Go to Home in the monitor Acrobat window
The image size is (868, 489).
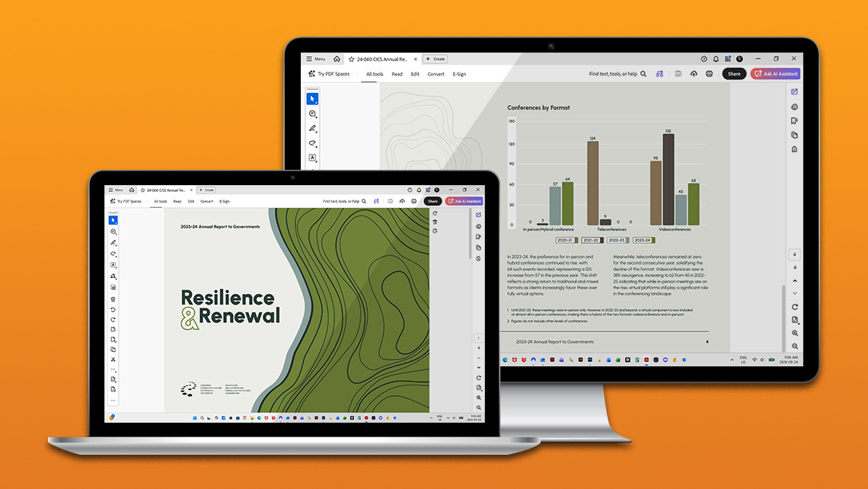pyautogui.click(x=337, y=59)
